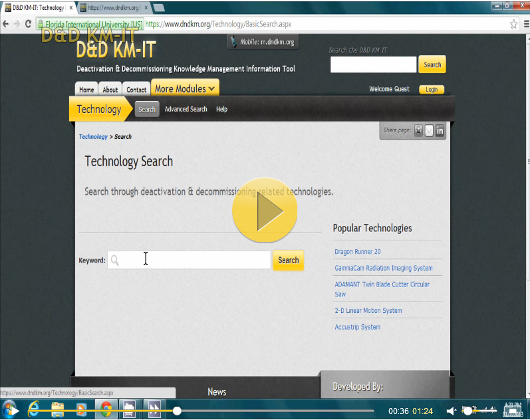Click into the Keyword search input field
Image resolution: width=530 pixels, height=420 pixels.
189,260
